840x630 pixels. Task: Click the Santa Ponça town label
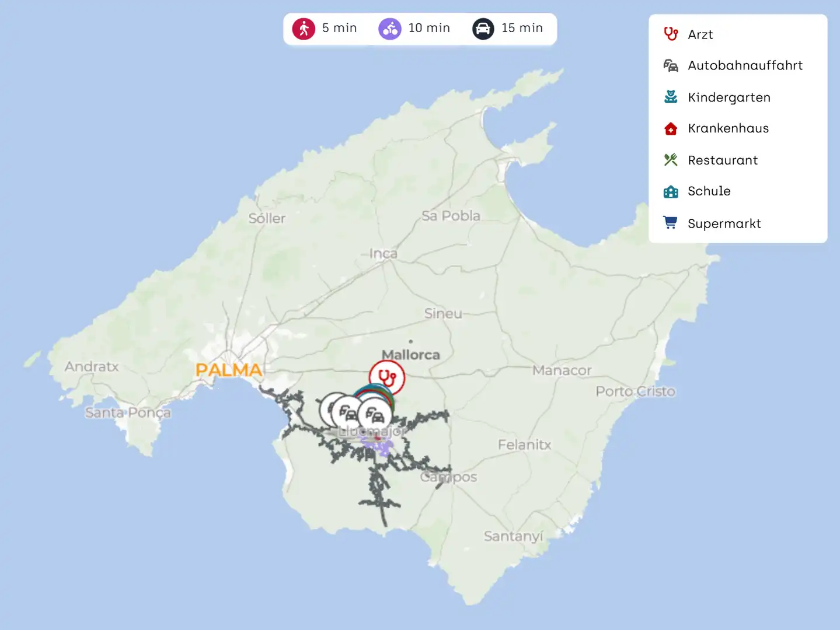coord(128,413)
